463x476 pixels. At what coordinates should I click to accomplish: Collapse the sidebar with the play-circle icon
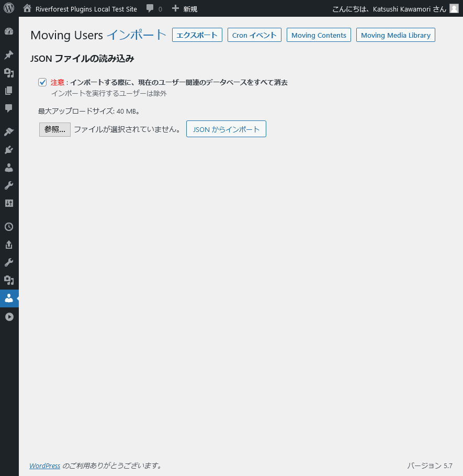(x=9, y=317)
